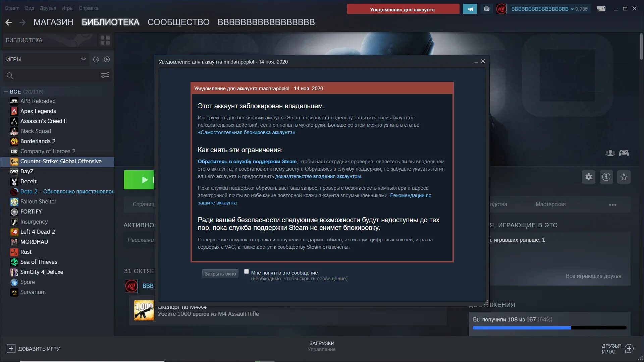Open 'доказательство владения аккаунтом' link
The width and height of the screenshot is (644, 362).
[x=318, y=176]
